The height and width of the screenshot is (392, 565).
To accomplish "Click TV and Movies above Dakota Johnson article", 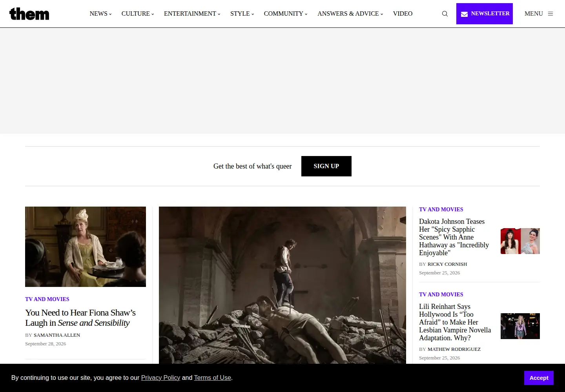I will coord(441,209).
